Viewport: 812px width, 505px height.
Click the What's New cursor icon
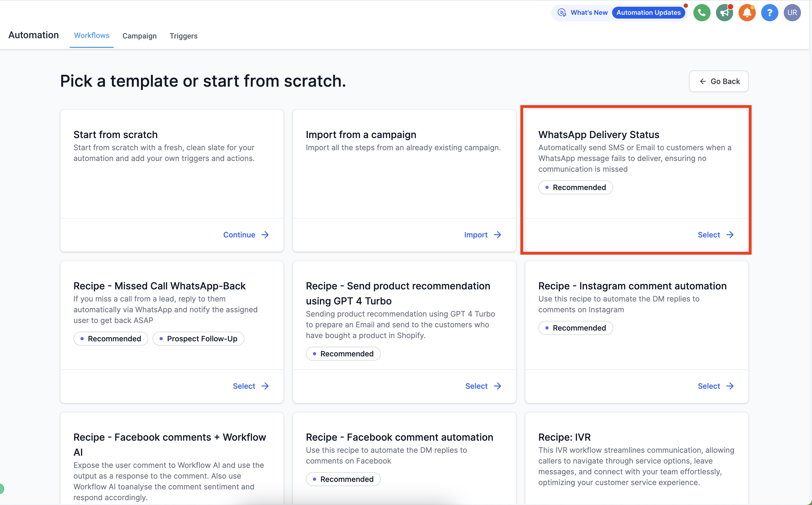562,13
